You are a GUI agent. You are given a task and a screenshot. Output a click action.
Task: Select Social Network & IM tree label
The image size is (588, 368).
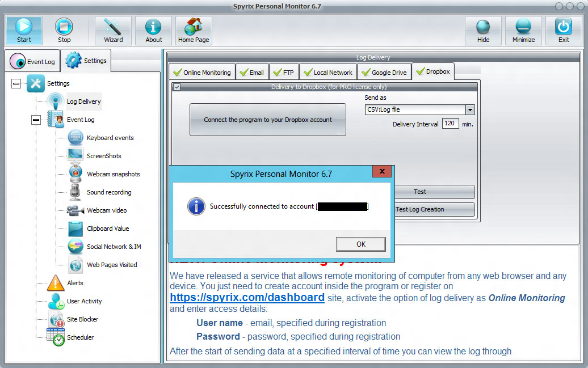point(114,247)
